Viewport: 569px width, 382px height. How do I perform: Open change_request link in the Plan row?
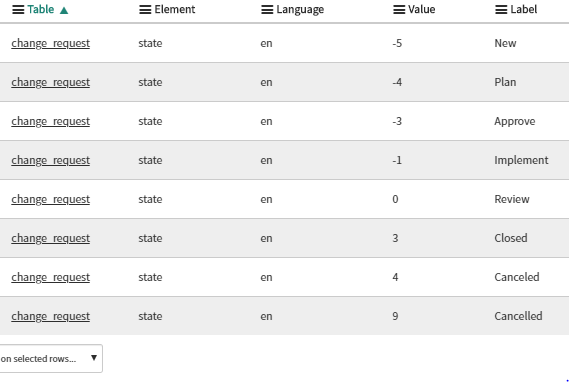50,82
